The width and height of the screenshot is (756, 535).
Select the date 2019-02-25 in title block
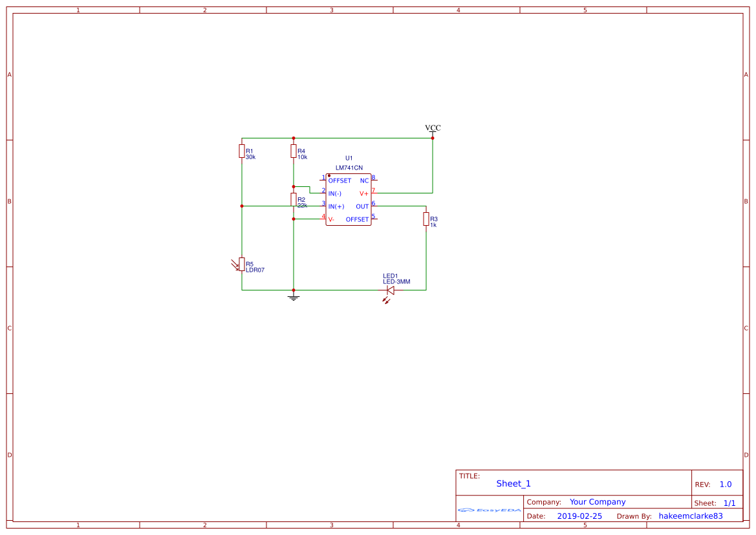coord(579,516)
